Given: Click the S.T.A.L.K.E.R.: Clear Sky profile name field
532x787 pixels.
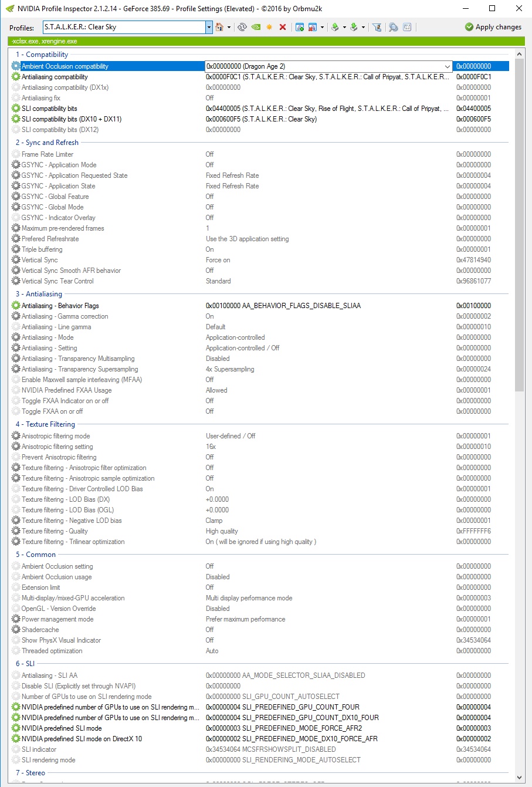Looking at the screenshot, I should pyautogui.click(x=124, y=27).
